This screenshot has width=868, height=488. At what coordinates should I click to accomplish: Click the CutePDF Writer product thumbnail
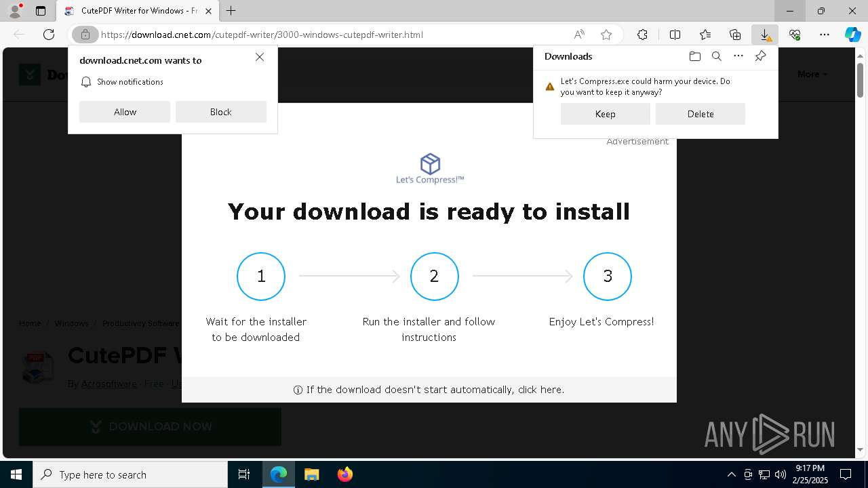pyautogui.click(x=38, y=367)
